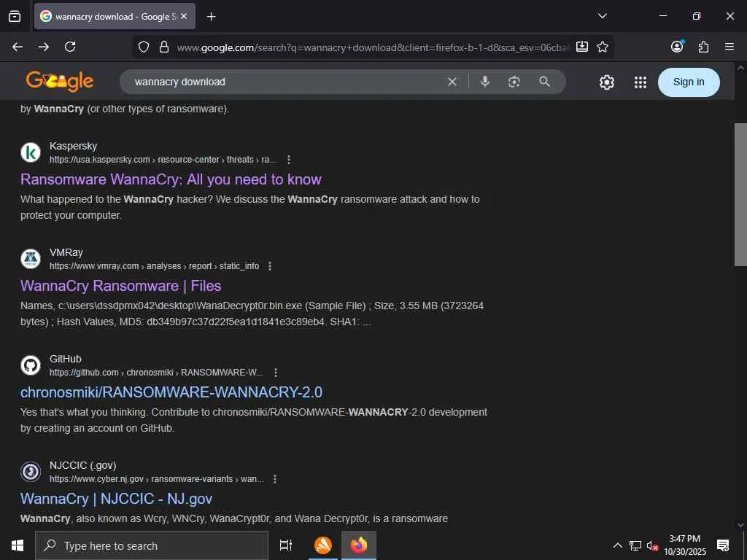Click the www.cyber.nj.gov breadcrumb URL
The image size is (747, 560).
pyautogui.click(x=157, y=478)
